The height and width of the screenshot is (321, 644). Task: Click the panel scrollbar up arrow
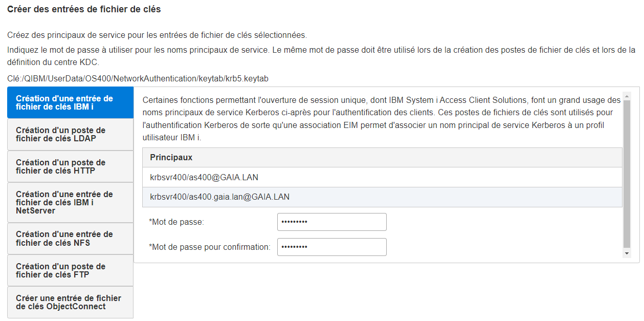point(627,95)
